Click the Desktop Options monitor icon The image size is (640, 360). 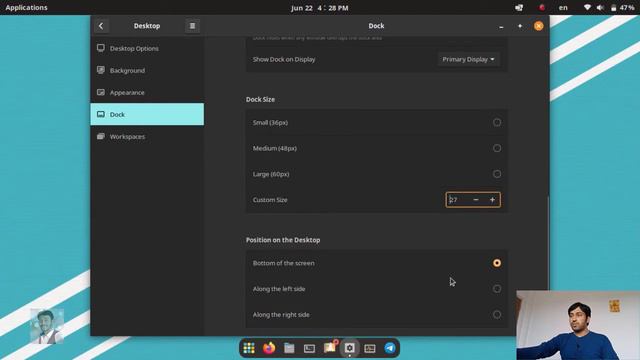coord(101,48)
